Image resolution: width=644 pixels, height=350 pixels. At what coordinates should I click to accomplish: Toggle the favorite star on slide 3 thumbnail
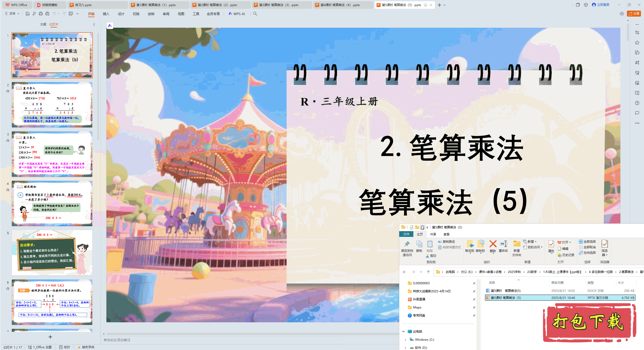point(8,141)
